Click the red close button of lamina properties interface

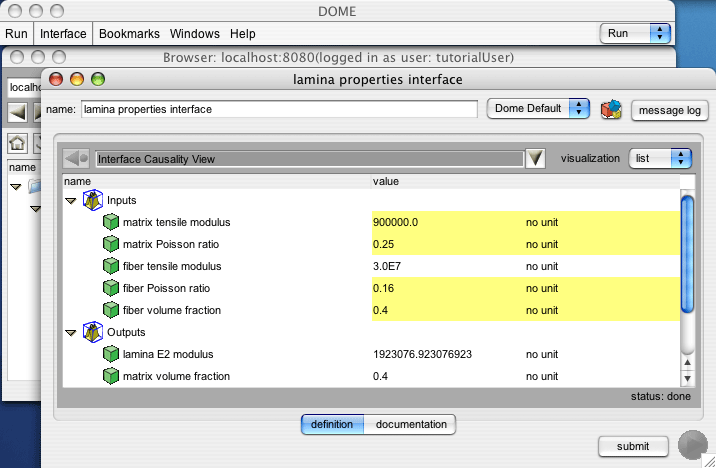(56, 79)
